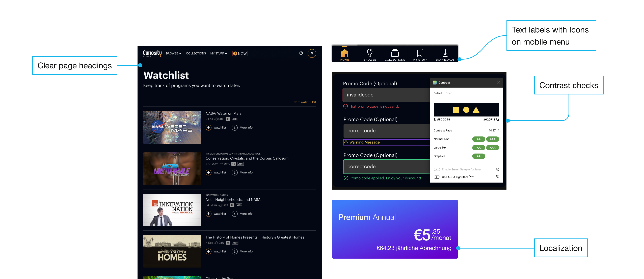Click More Info icon for Conservation, Crystals episode

pos(234,172)
